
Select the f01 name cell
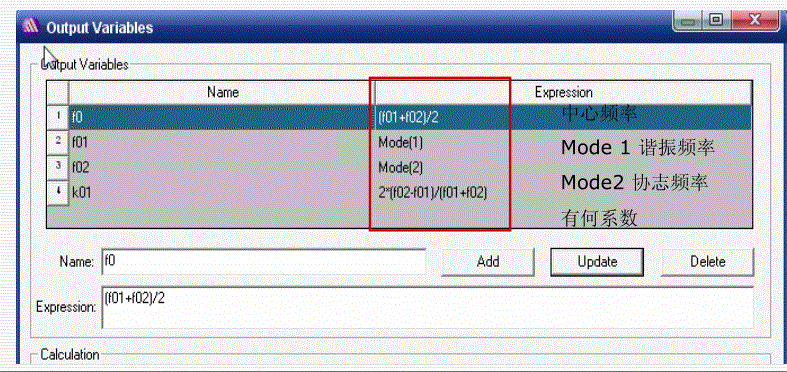[221, 143]
